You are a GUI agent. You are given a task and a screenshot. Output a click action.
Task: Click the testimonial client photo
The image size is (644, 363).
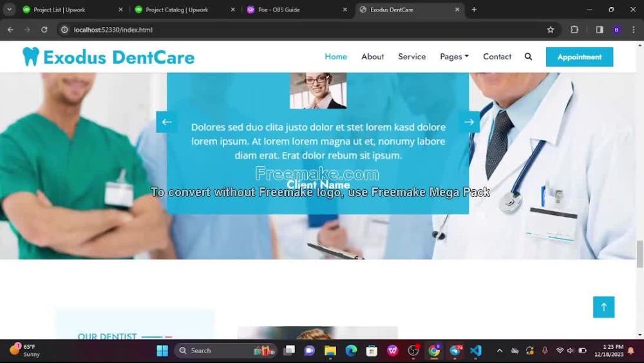pos(318,91)
